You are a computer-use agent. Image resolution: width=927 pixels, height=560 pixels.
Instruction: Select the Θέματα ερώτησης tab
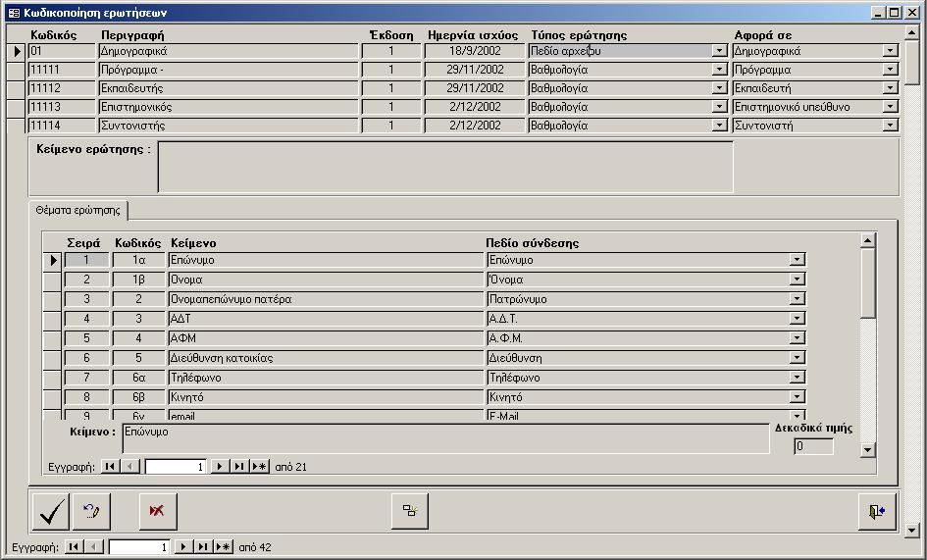point(78,211)
